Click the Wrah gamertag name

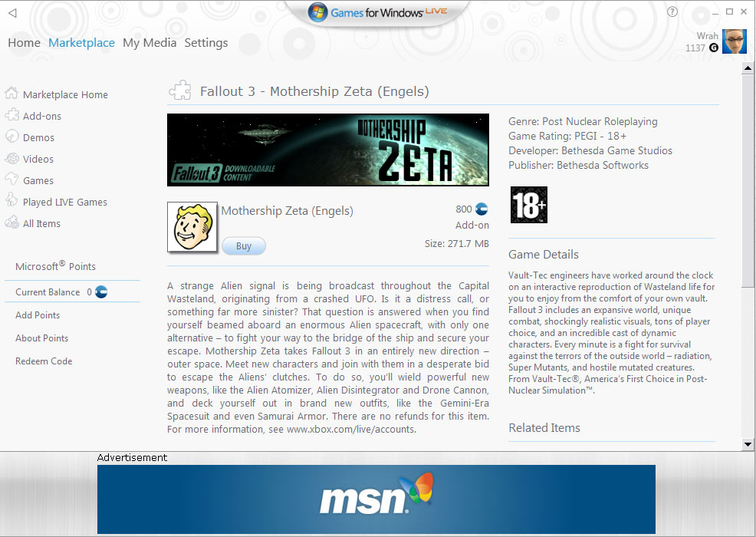(x=707, y=36)
